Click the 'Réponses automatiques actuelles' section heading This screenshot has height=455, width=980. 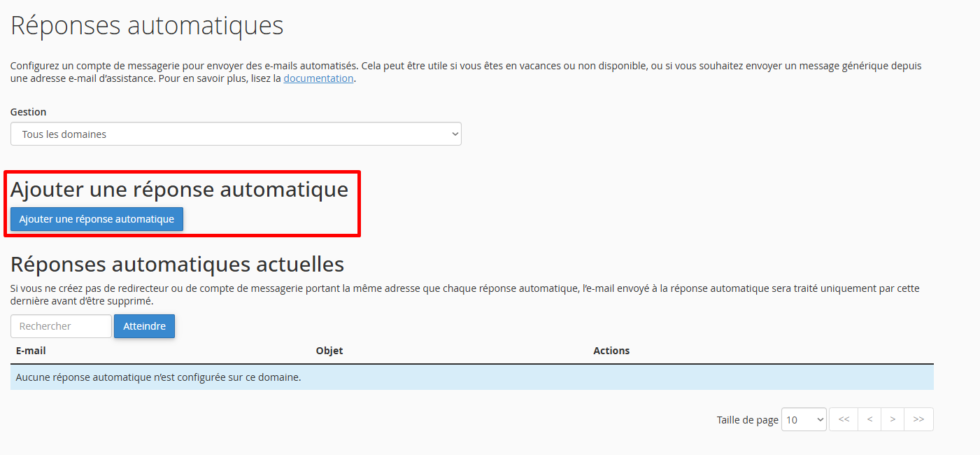[177, 264]
